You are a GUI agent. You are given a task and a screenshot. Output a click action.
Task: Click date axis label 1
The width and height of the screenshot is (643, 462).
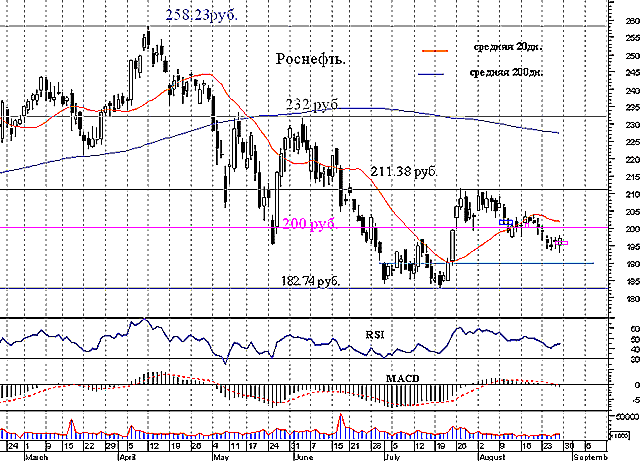(x=27, y=446)
